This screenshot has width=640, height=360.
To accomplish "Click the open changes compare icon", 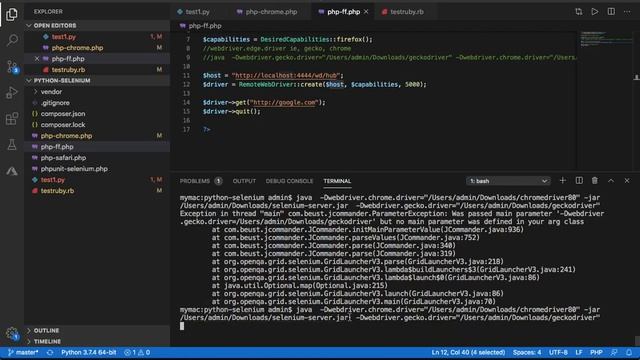I will [x=579, y=12].
